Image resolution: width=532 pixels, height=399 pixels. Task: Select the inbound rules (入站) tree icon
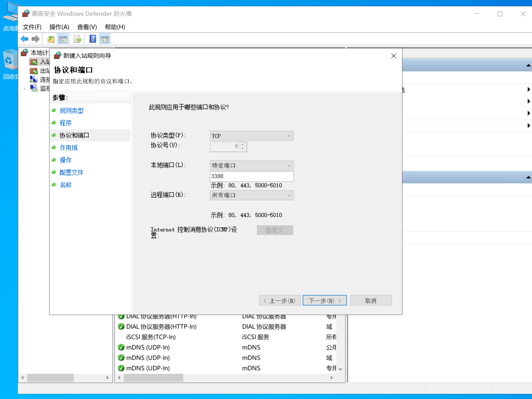[x=34, y=62]
